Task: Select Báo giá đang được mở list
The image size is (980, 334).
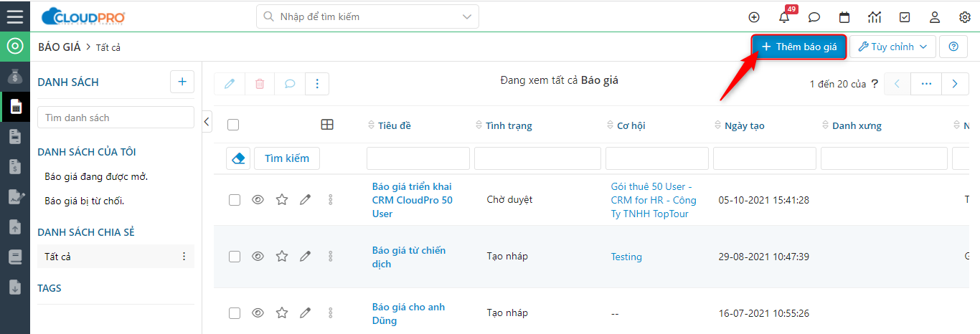Action: [x=96, y=176]
